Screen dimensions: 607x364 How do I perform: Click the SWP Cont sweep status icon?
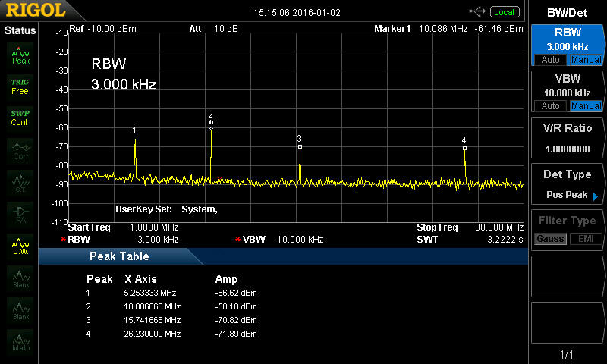(x=20, y=118)
